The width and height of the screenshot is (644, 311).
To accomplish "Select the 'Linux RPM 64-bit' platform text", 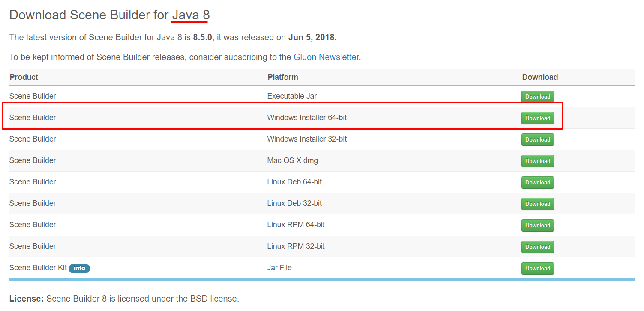I will click(296, 225).
